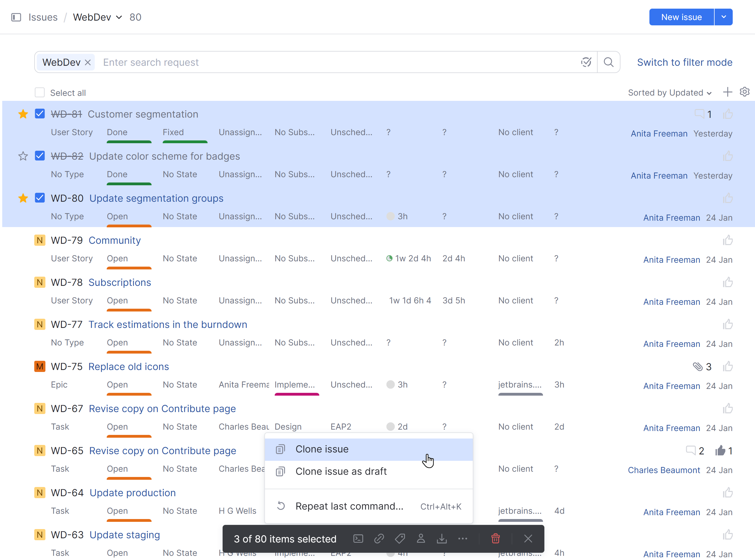Open the command dialog from selection toolbar
Viewport: 755px width, 560px height.
pos(358,539)
